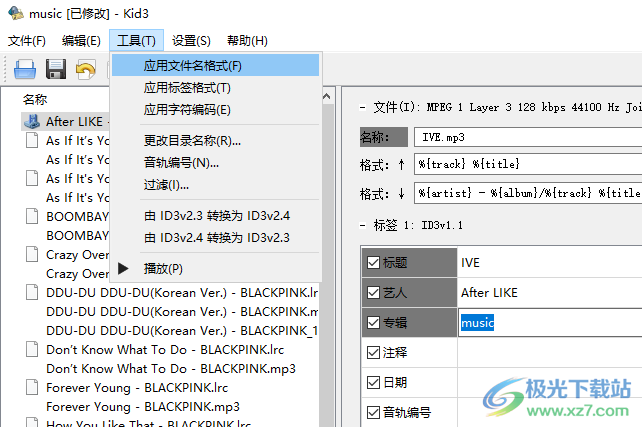Click the document icon beside Forever Young .lrc
The width and height of the screenshot is (642, 427).
point(31,388)
